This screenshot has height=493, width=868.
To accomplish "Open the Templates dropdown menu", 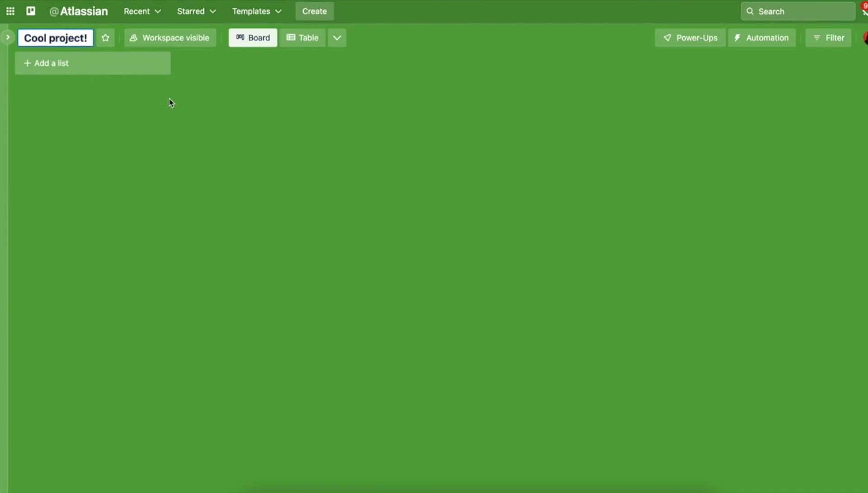I will pos(257,11).
